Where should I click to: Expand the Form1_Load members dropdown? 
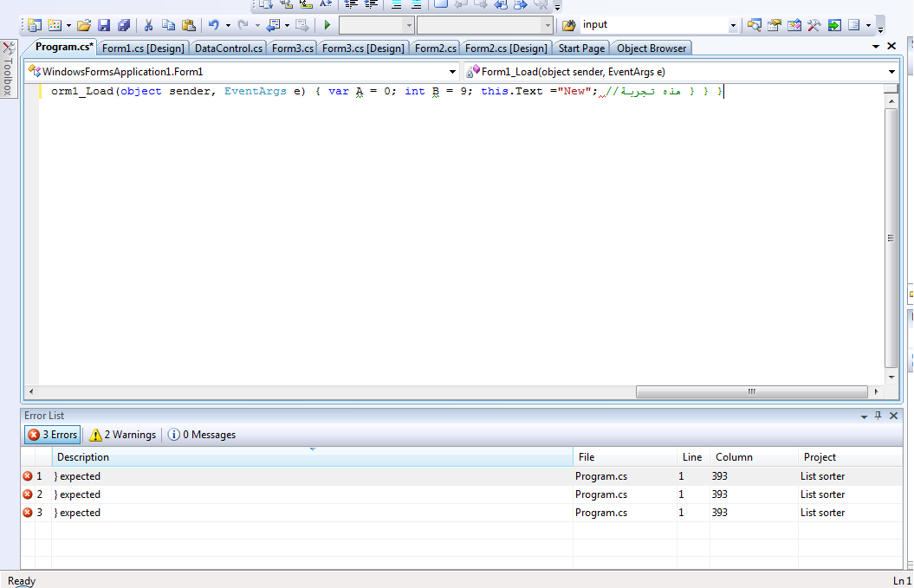click(x=891, y=72)
